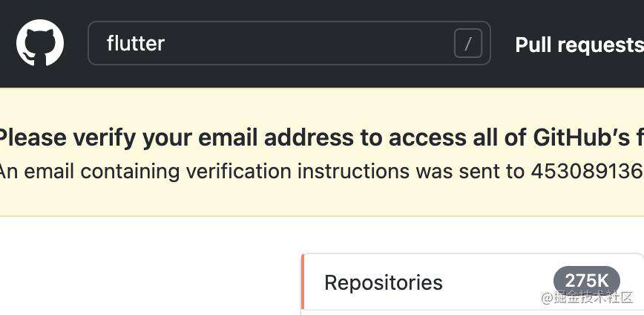Image resolution: width=644 pixels, height=315 pixels.
Task: Click the Juejin community watermark
Action: [588, 297]
